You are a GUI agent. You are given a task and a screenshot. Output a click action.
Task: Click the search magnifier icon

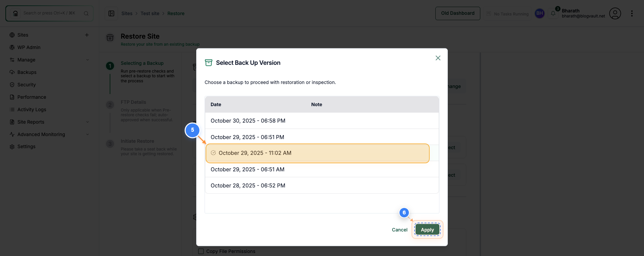point(86,13)
